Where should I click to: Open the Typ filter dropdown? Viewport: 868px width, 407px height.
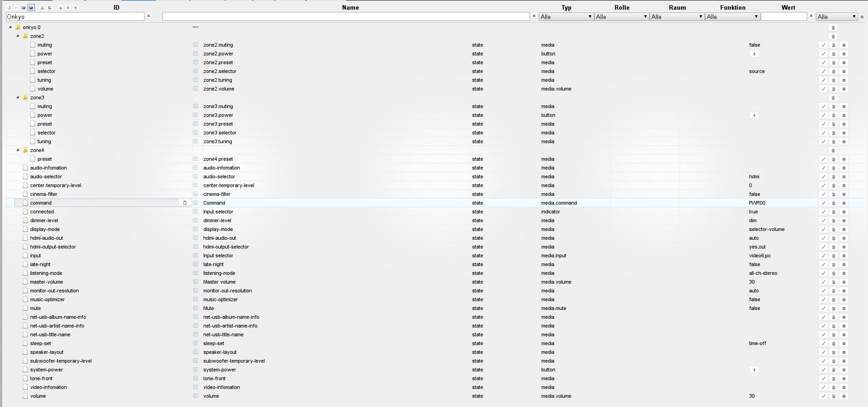coord(566,17)
